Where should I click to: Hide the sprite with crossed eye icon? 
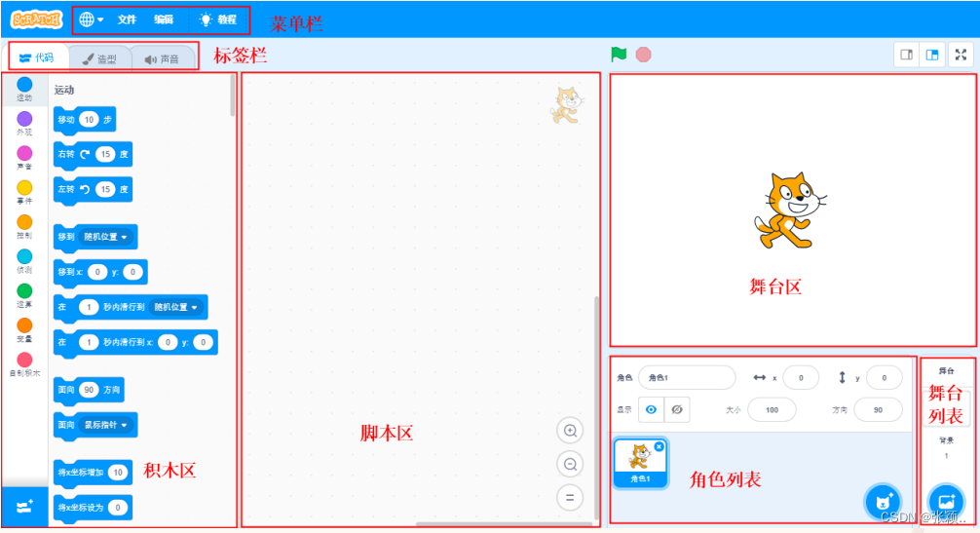[x=677, y=410]
